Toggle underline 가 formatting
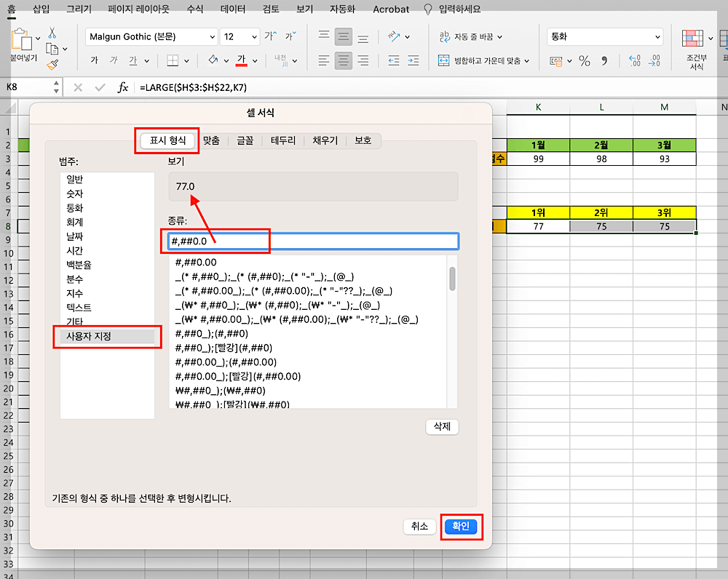Viewport: 728px width, 579px height. click(133, 60)
